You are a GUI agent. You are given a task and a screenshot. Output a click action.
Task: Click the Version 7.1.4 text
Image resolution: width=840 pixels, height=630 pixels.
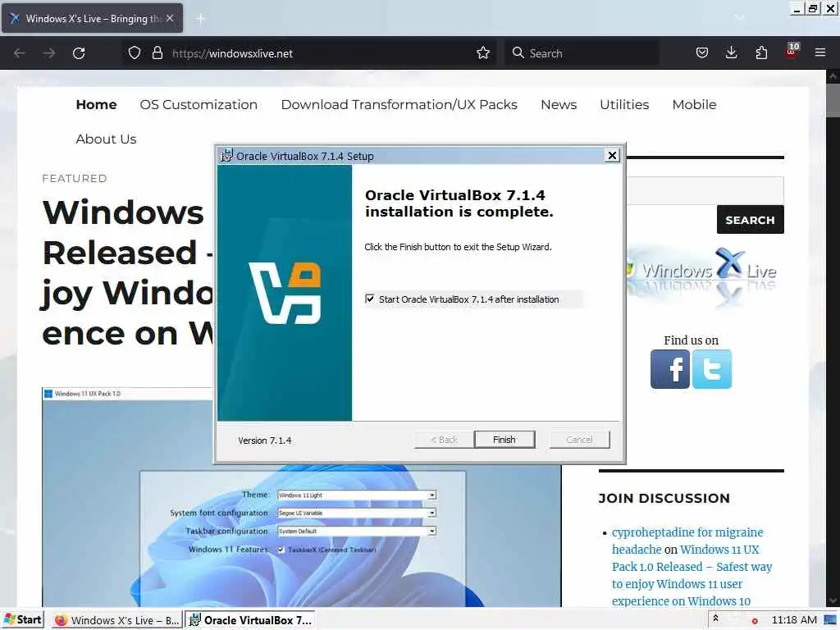tap(265, 441)
